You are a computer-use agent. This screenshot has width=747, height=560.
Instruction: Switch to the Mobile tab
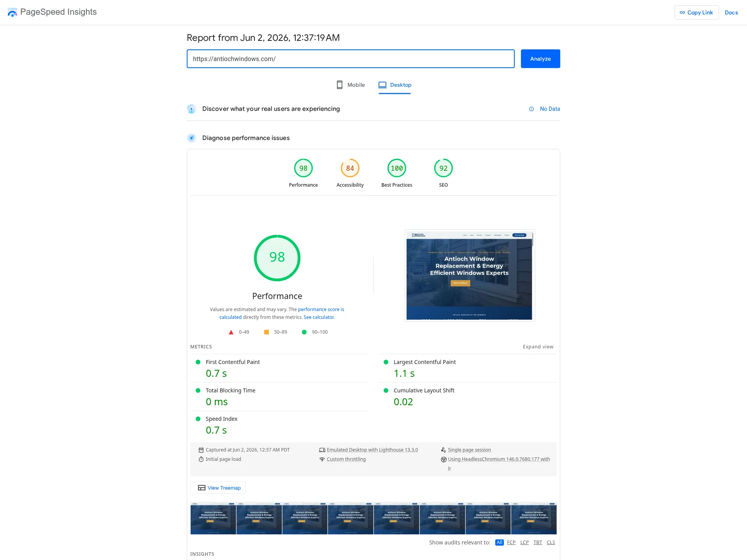[x=351, y=85]
